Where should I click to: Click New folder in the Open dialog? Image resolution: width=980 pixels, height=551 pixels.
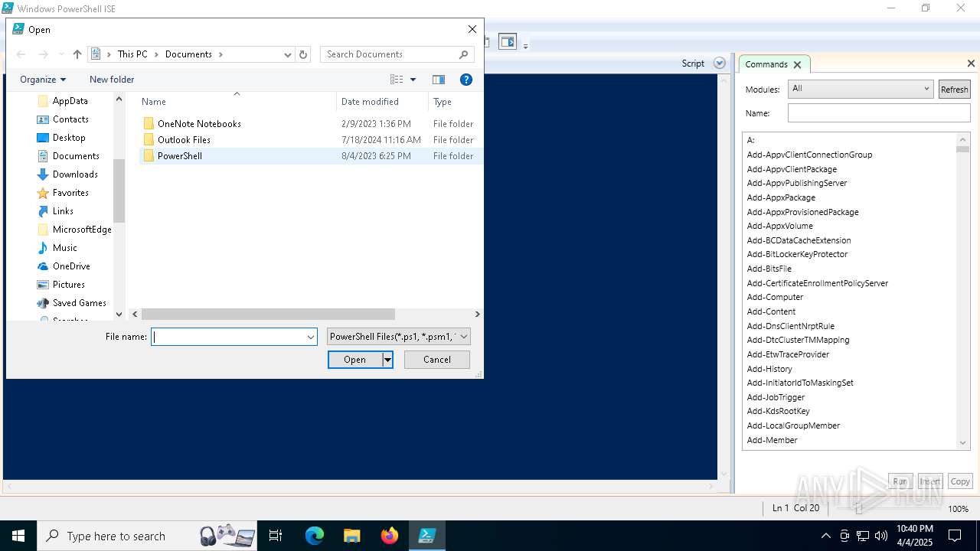(112, 80)
